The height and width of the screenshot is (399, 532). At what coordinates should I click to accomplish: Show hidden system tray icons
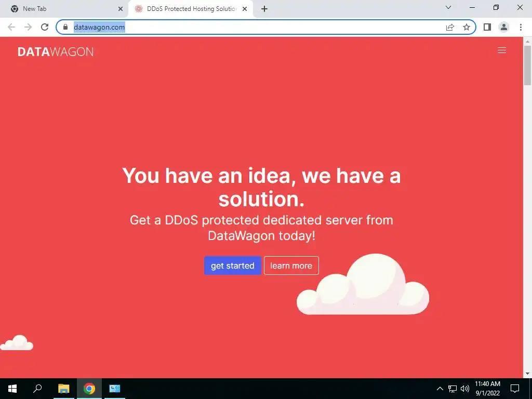pyautogui.click(x=440, y=389)
